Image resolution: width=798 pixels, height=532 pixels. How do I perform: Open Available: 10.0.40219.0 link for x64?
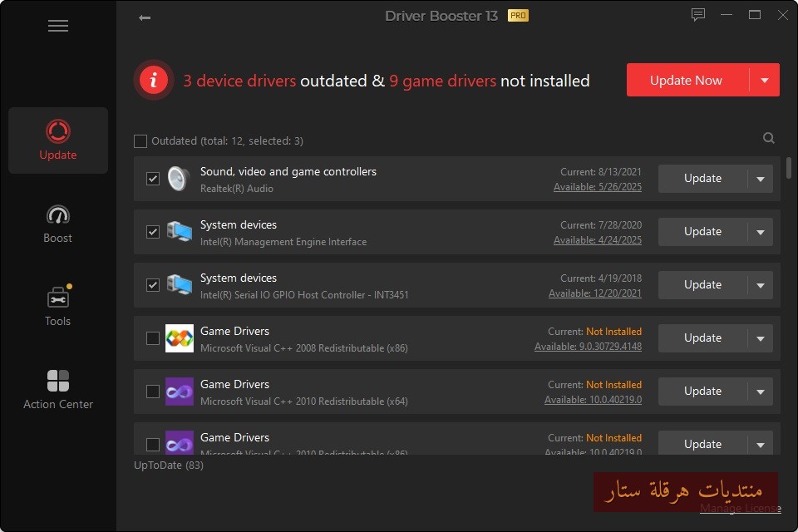pos(593,400)
